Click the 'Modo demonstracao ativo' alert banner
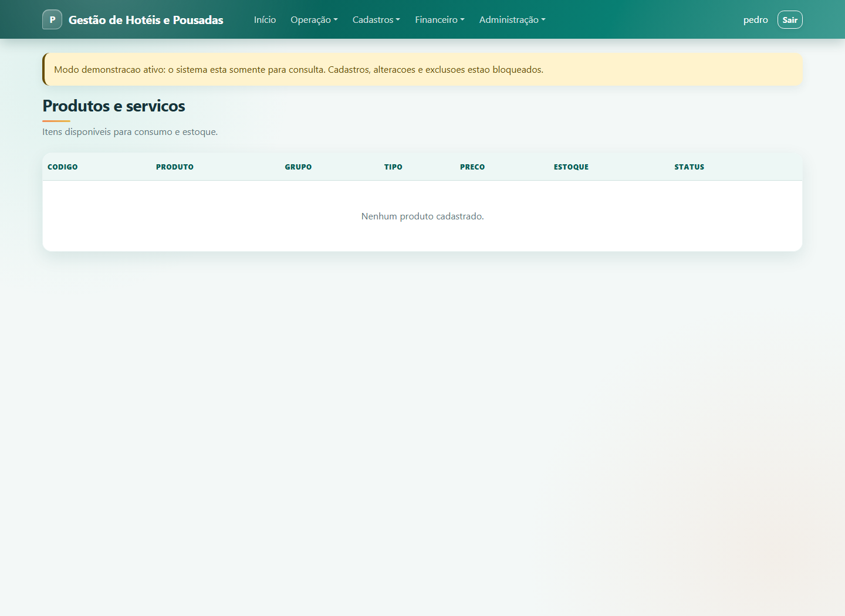845x616 pixels. [422, 69]
